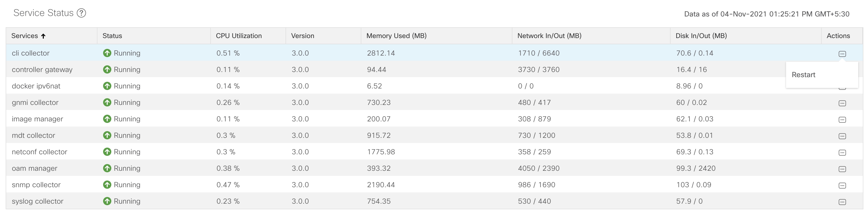868x216 pixels.
Task: Click the Running status icon for docker ipv6nat
Action: point(107,86)
